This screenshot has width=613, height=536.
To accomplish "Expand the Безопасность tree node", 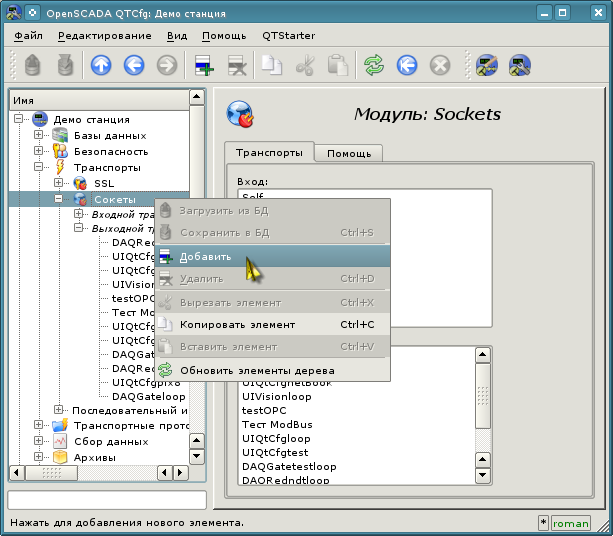I will (39, 151).
